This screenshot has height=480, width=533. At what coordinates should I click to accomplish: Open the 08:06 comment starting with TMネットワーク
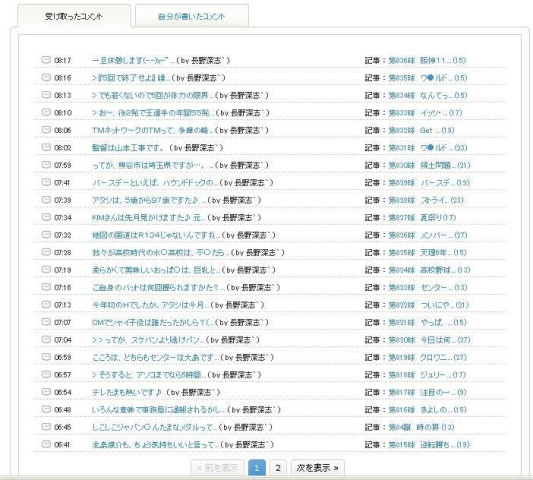[180, 130]
